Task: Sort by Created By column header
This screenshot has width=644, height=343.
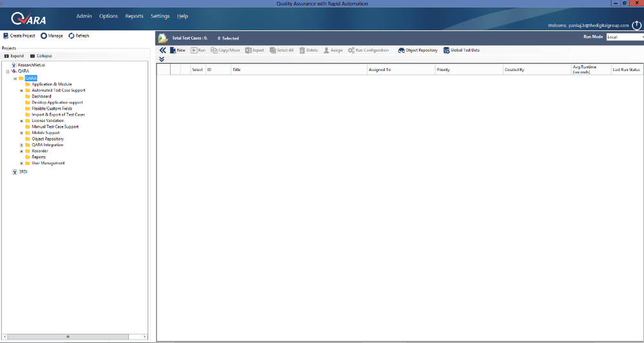Action: point(537,70)
